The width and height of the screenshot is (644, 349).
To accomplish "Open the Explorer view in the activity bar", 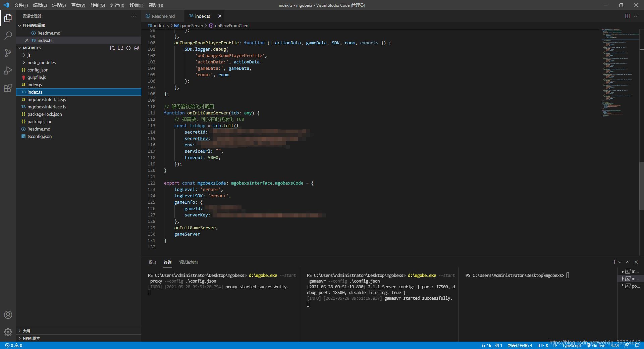I will (8, 18).
